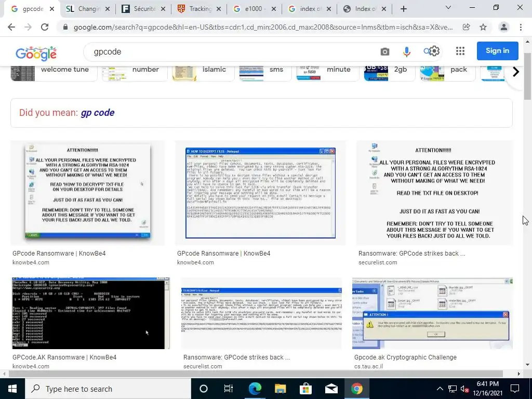Click the blue search magnifier icon

(427, 51)
